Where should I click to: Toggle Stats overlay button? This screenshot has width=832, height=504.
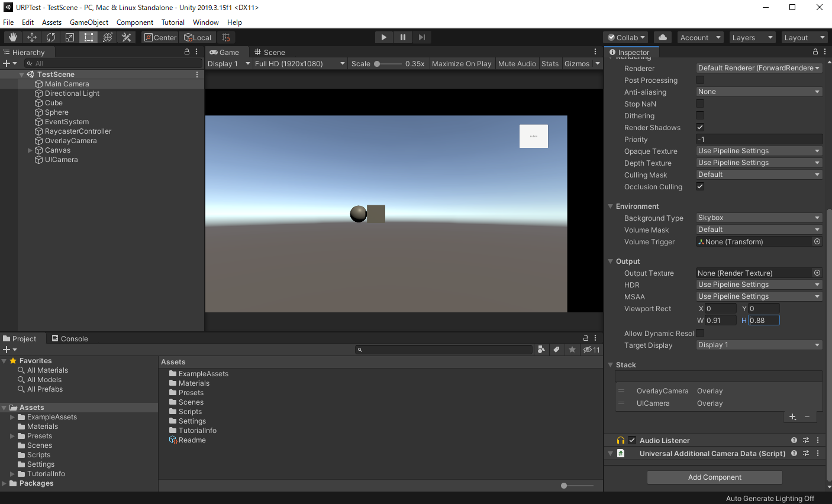[550, 63]
